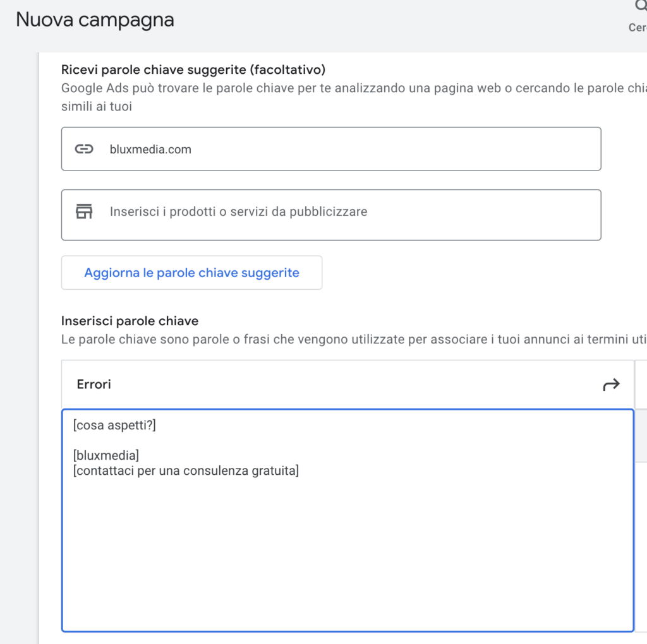647x644 pixels.
Task: Click the Ricevi parole chiave suggerite heading
Action: [193, 69]
